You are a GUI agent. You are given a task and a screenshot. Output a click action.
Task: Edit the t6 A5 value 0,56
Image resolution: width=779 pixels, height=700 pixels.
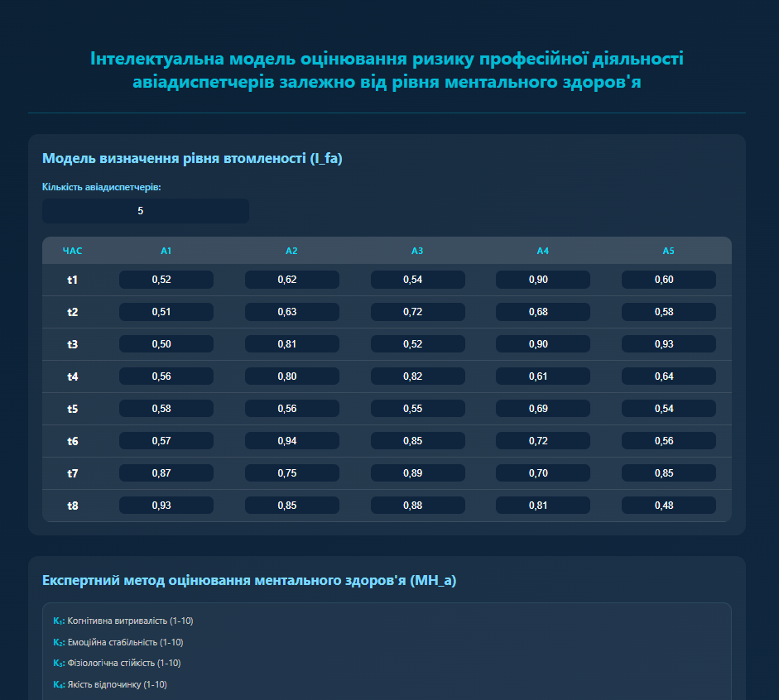coord(669,441)
